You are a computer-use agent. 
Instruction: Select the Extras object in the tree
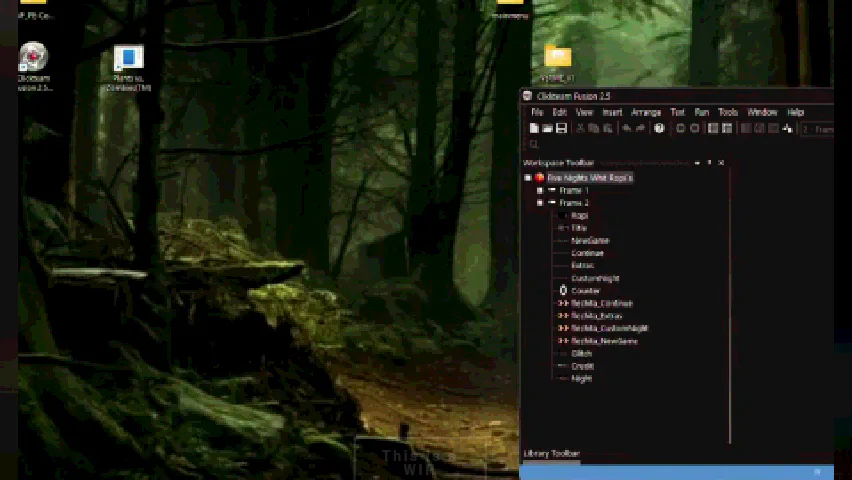pyautogui.click(x=582, y=265)
